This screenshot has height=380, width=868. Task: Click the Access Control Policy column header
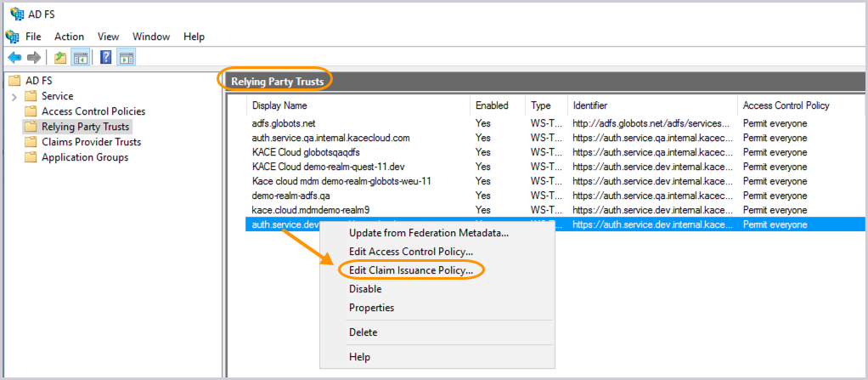tap(786, 105)
